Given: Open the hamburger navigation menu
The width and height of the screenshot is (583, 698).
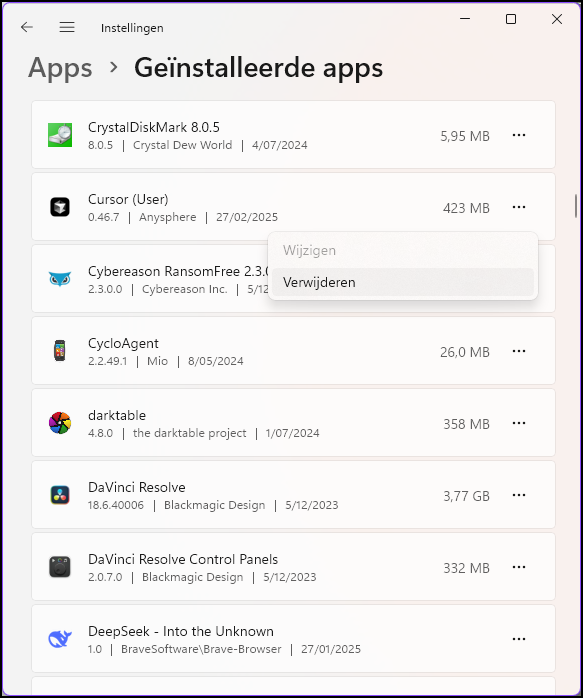Looking at the screenshot, I should [x=67, y=27].
